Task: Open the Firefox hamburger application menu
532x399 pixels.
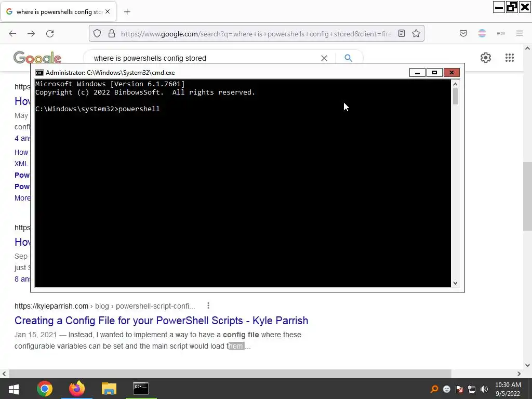Action: [520, 34]
